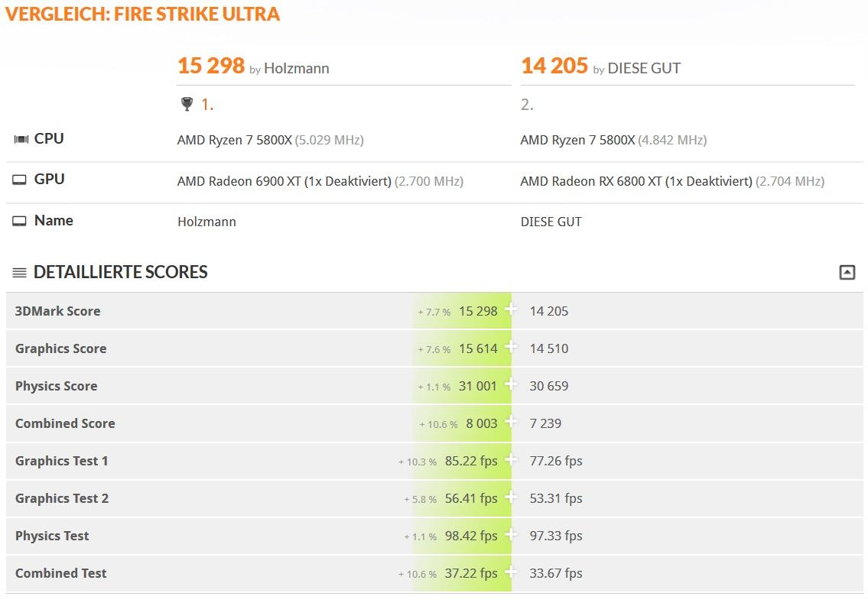Click the Physics Score row label
The image size is (868, 606).
(x=57, y=386)
